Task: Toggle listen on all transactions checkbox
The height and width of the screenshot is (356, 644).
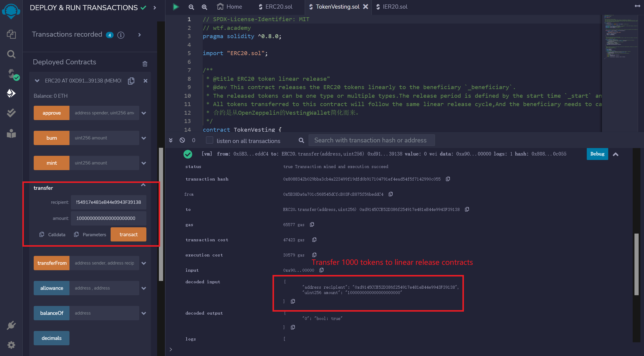Action: (x=210, y=140)
